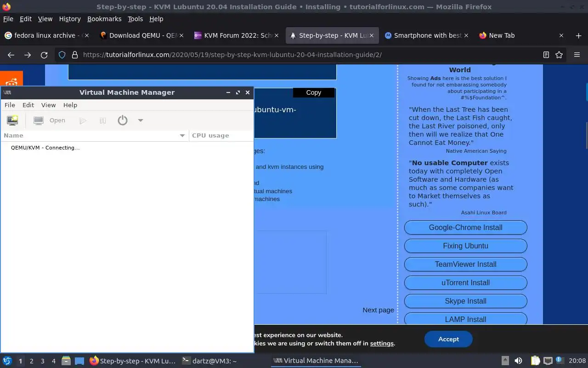This screenshot has width=588, height=368.
Task: Click the Virtual Machine Manager title bar app icon
Action: 7,92
